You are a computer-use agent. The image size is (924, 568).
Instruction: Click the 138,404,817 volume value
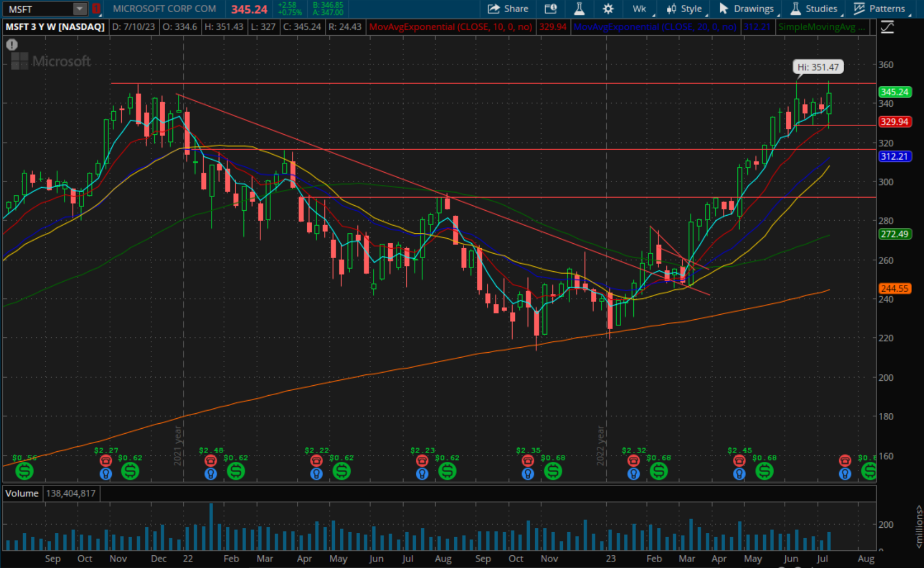pos(71,493)
